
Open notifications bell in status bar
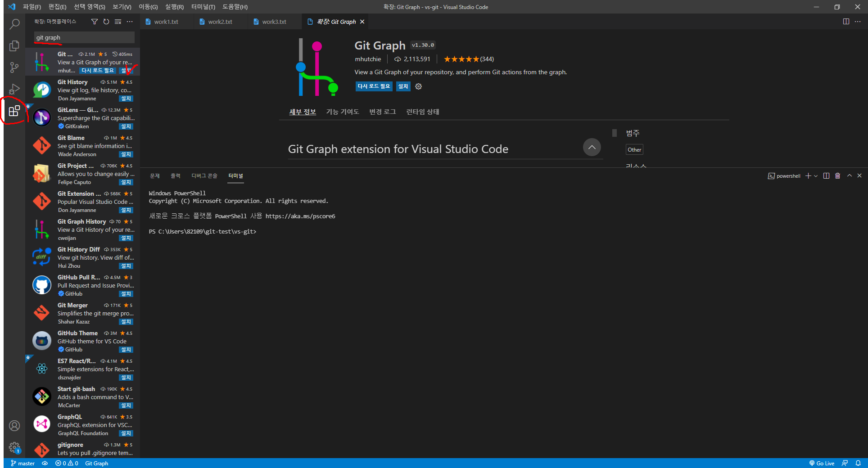858,463
